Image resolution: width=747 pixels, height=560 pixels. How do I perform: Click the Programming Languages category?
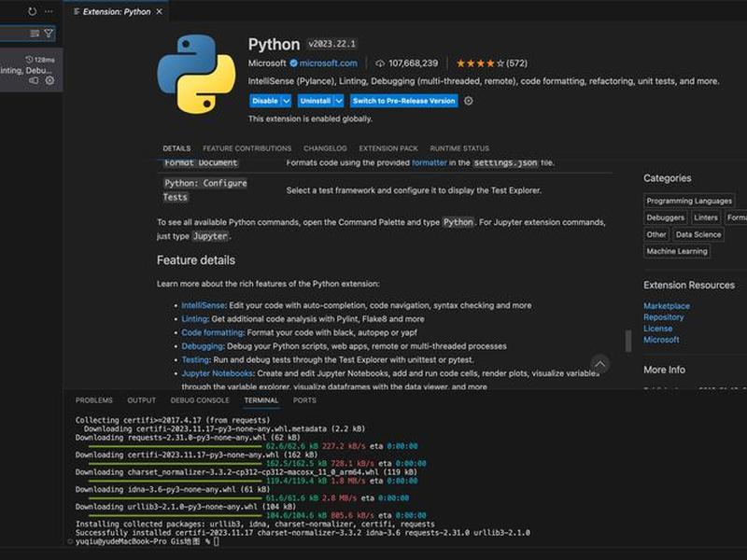pyautogui.click(x=689, y=201)
